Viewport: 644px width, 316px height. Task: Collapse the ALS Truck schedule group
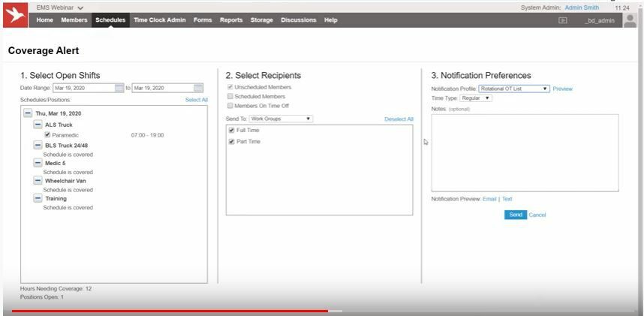point(38,125)
